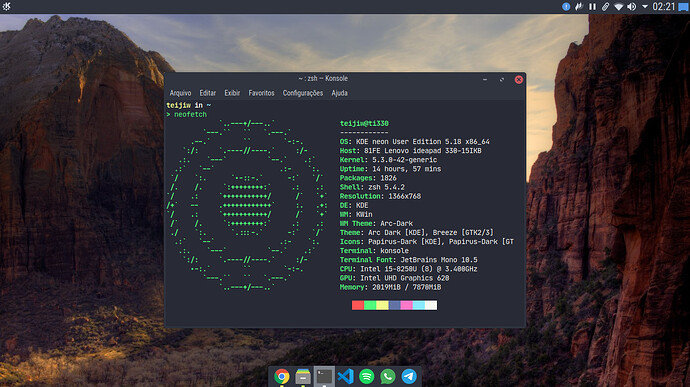Close Konsole with the red button

519,79
